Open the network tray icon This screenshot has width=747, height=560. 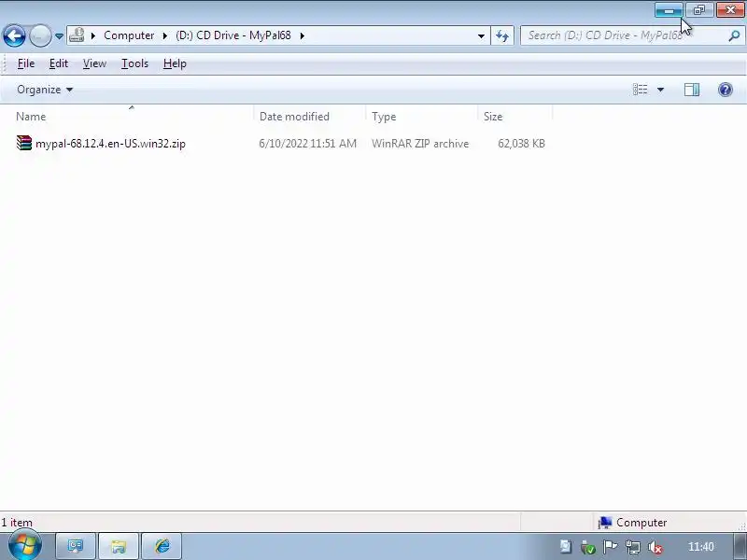633,547
